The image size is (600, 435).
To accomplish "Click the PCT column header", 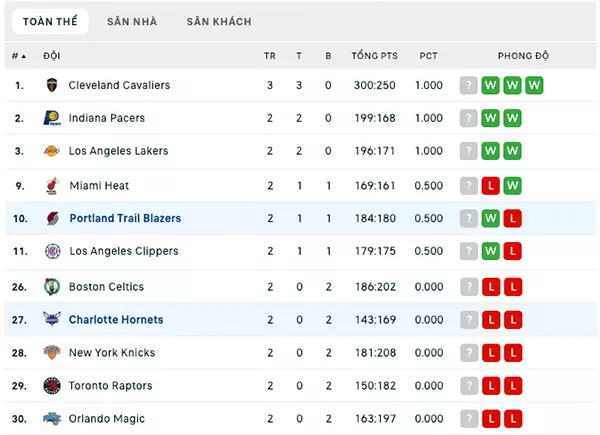I will click(x=428, y=56).
